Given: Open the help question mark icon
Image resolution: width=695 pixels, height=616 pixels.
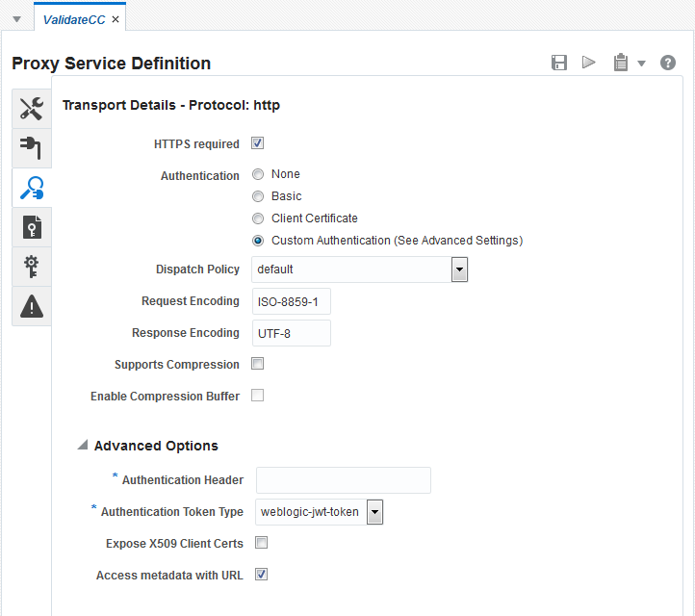Looking at the screenshot, I should coord(668,64).
